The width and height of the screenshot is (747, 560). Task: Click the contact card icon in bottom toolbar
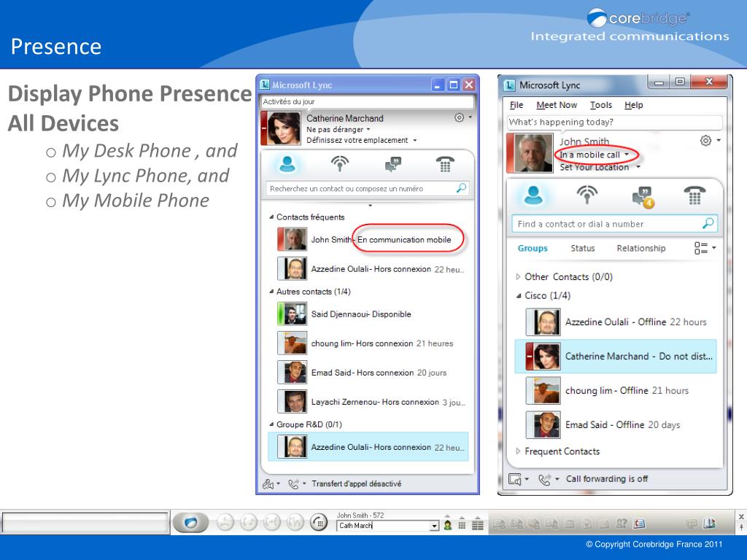click(639, 524)
